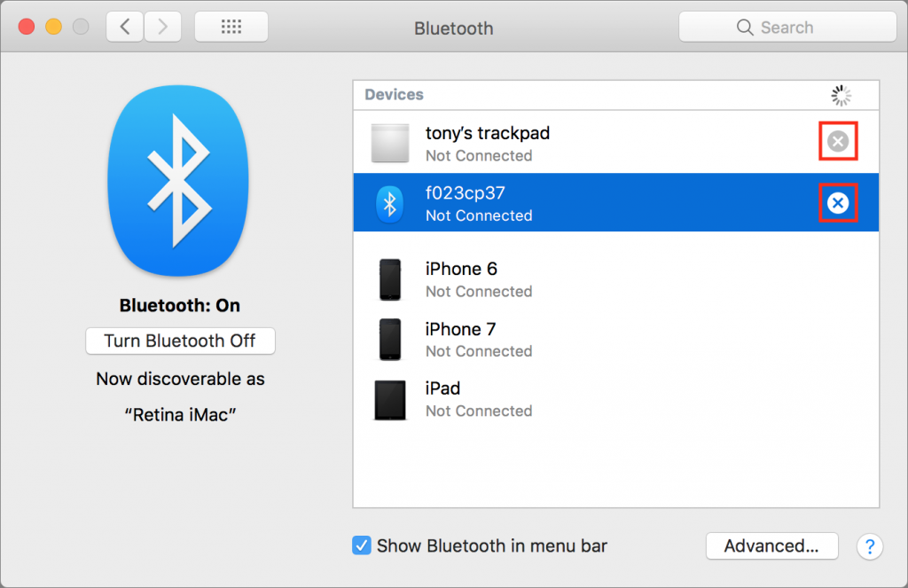Click the f023cp37 Bluetooth device icon

click(390, 204)
